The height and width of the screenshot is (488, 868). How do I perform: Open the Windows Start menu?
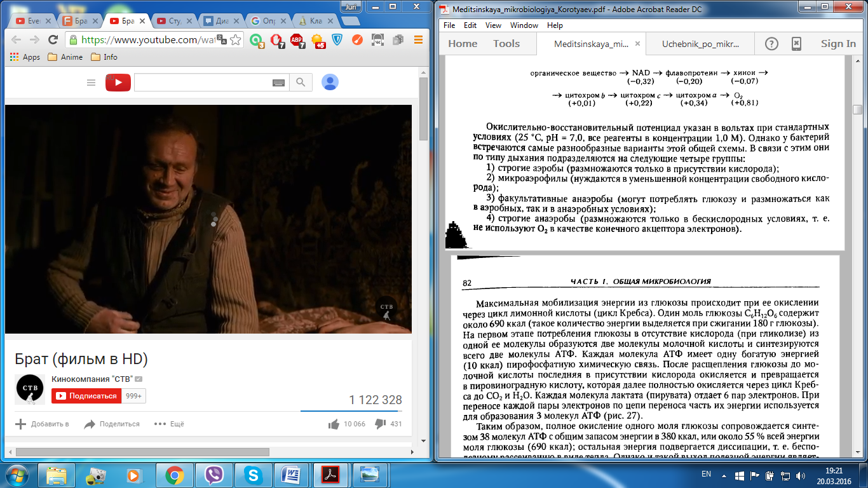[17, 475]
